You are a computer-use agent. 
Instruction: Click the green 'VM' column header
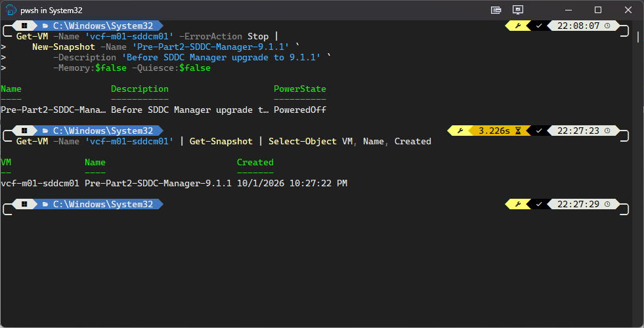(6, 162)
